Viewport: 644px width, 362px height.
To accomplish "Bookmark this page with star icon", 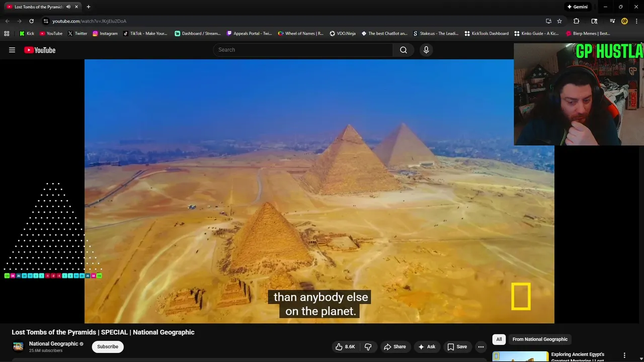I will click(559, 21).
